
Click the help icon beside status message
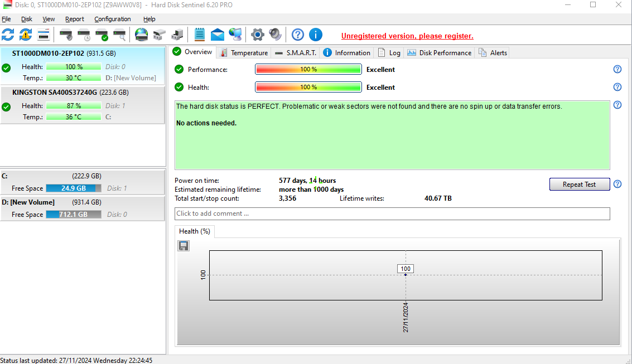tap(617, 105)
